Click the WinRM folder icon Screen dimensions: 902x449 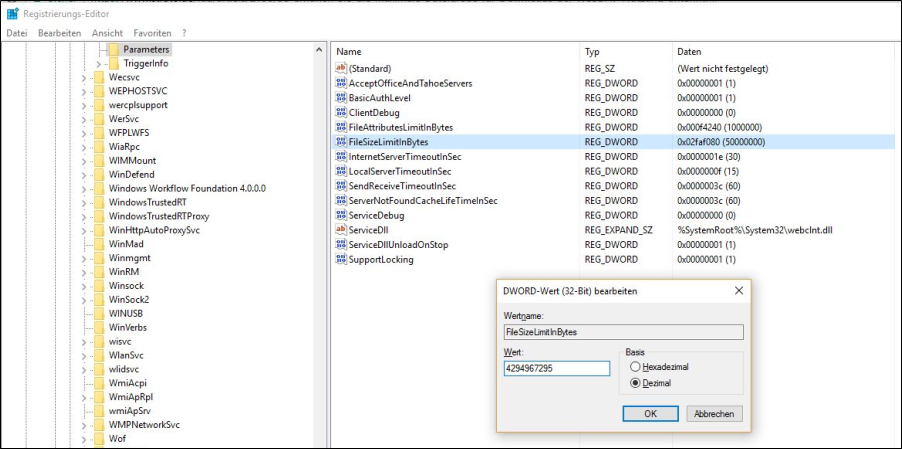coord(99,271)
